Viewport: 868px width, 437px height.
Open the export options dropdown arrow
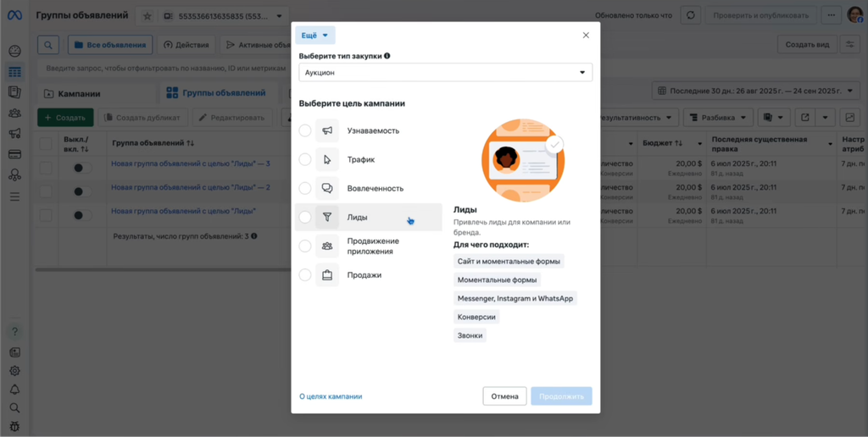click(825, 117)
